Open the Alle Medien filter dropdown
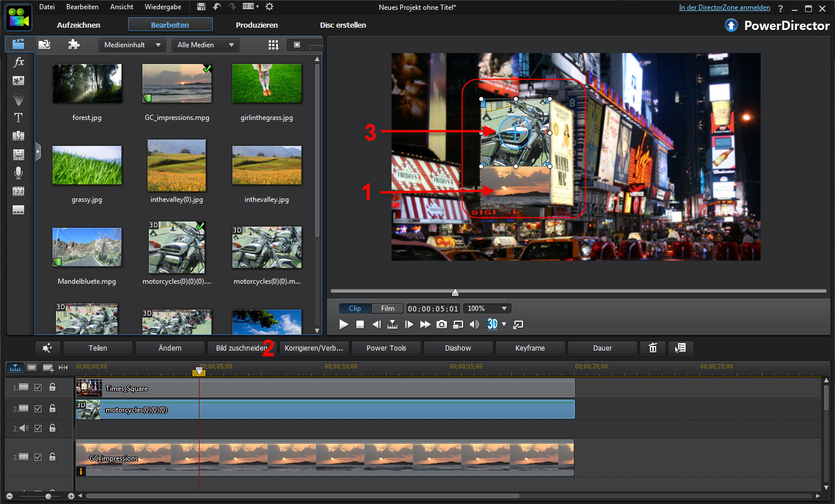 coord(205,45)
